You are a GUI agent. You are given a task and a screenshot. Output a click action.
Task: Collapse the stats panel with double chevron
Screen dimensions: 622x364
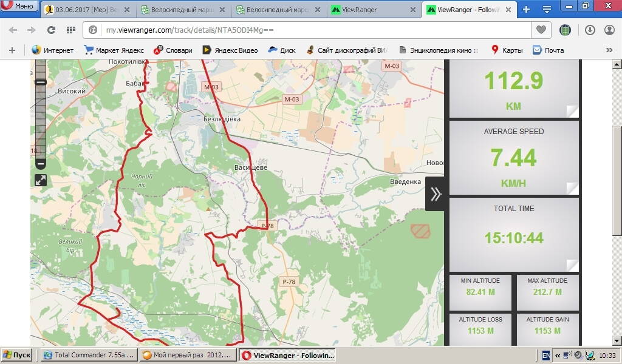pos(436,194)
